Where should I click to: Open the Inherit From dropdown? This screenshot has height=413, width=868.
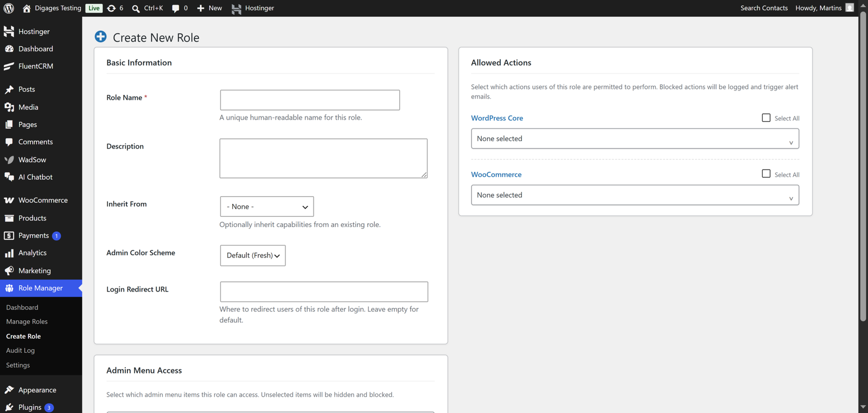point(267,206)
